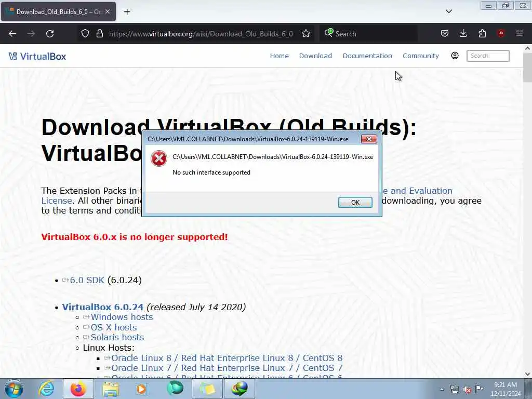Click the 9:21 AM taskbar clock
This screenshot has height=399, width=532.
tap(505, 389)
